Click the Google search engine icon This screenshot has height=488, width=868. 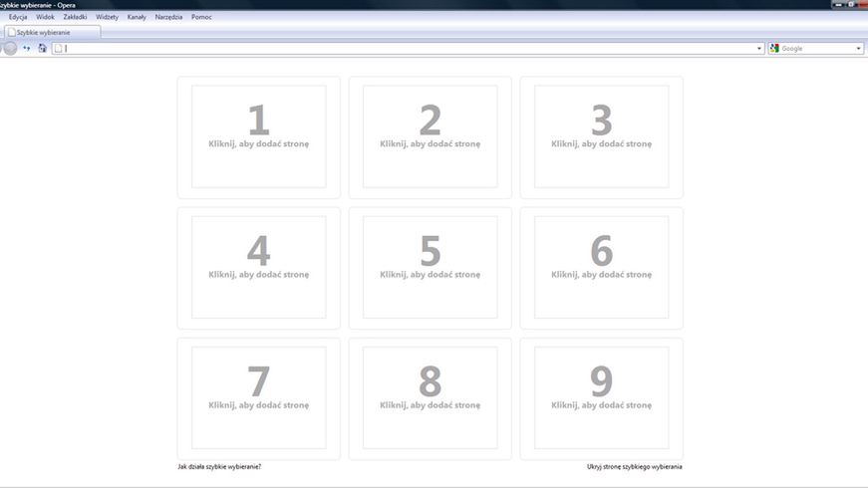(x=774, y=49)
